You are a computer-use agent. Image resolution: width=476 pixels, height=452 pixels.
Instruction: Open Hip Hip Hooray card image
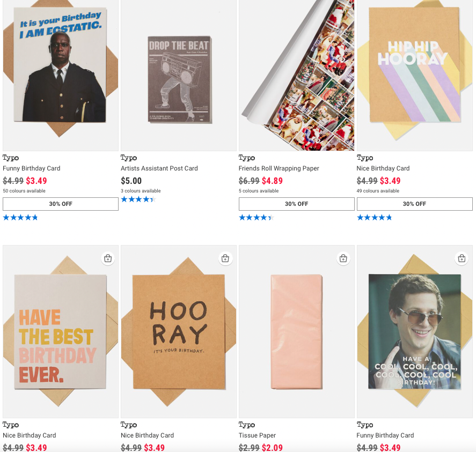[415, 75]
